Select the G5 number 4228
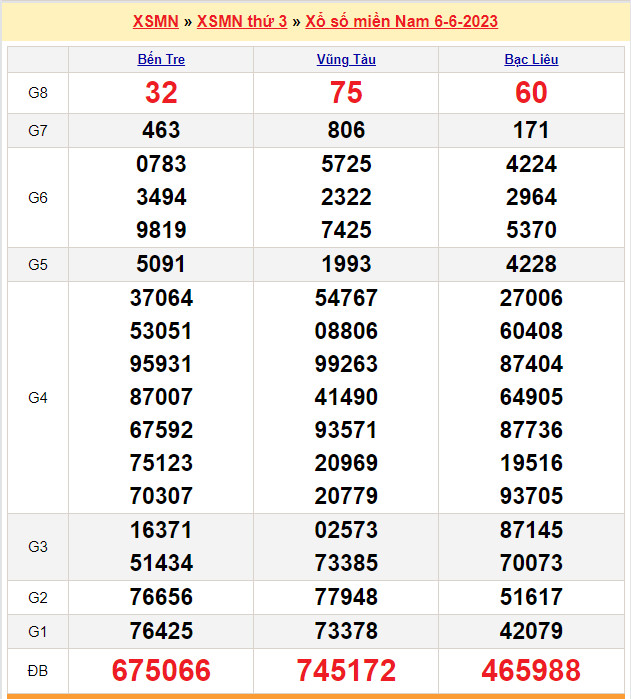Viewport: 631px width, 699px height. coord(531,265)
